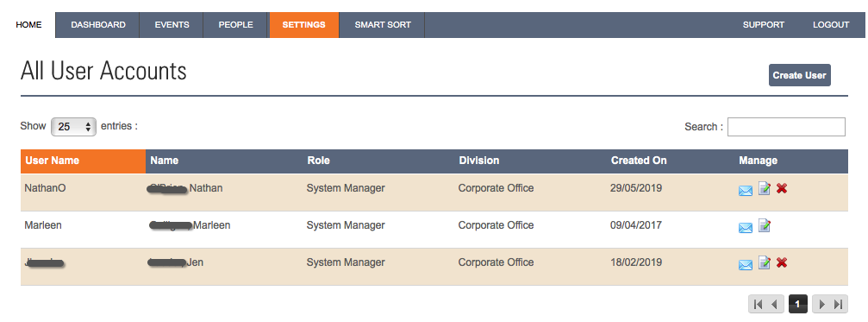Open edit icon for Marleen's account
The height and width of the screenshot is (322, 868).
[x=764, y=225]
